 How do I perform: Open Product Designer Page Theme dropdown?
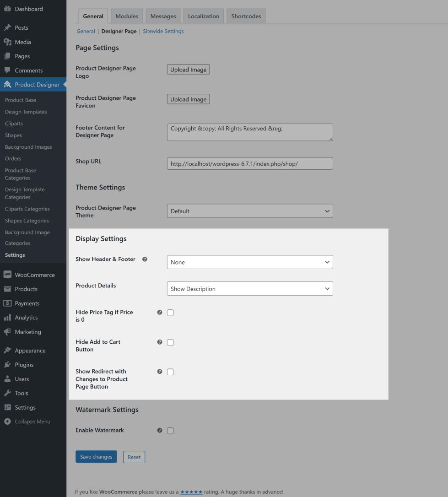(250, 211)
